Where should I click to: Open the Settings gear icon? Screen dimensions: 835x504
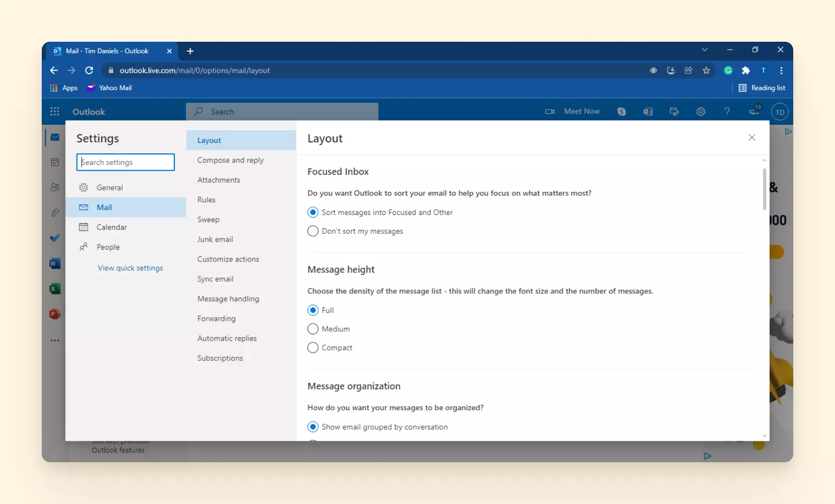(x=701, y=112)
